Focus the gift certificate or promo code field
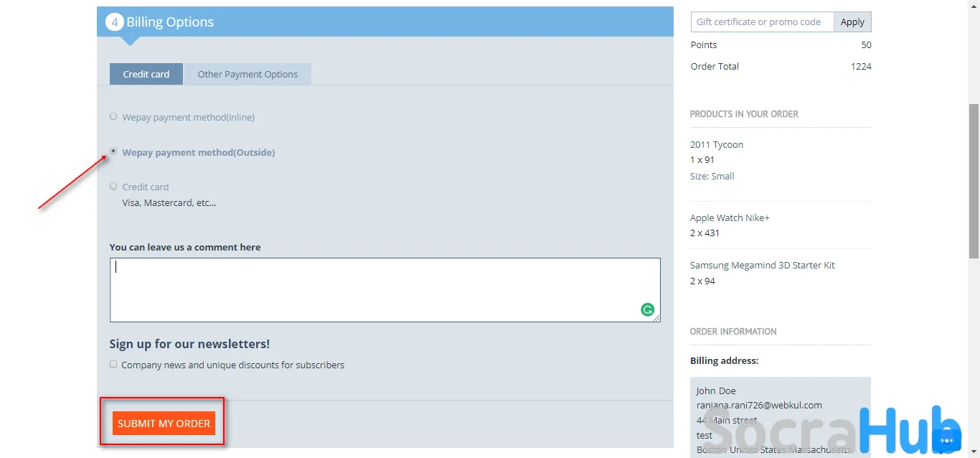 [x=762, y=22]
